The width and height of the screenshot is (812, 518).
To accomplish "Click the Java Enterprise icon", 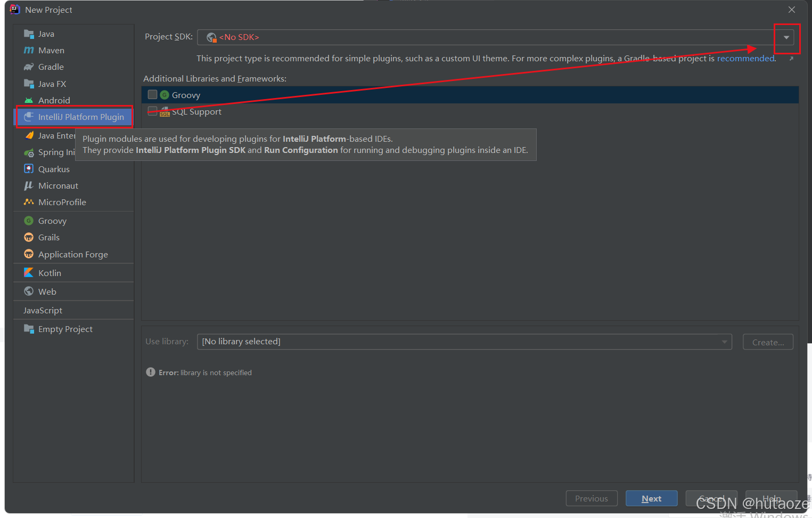I will click(29, 135).
